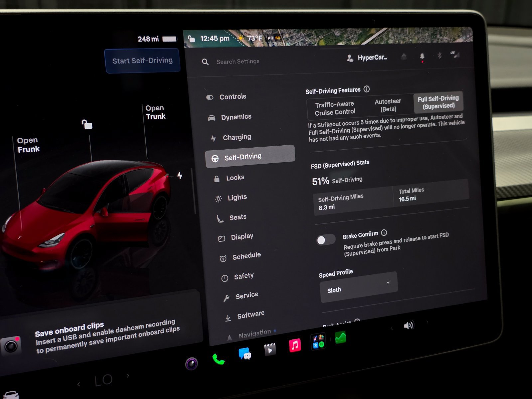Open the HyperCar driver profile

click(x=367, y=58)
